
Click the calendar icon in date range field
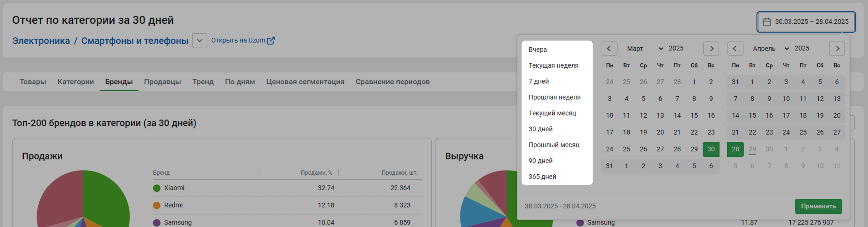tap(767, 22)
